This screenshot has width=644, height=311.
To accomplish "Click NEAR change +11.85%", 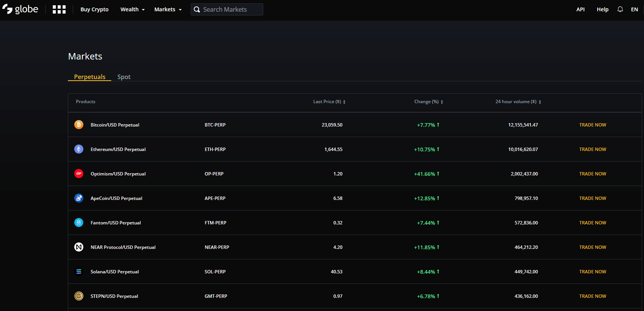I will coord(426,247).
